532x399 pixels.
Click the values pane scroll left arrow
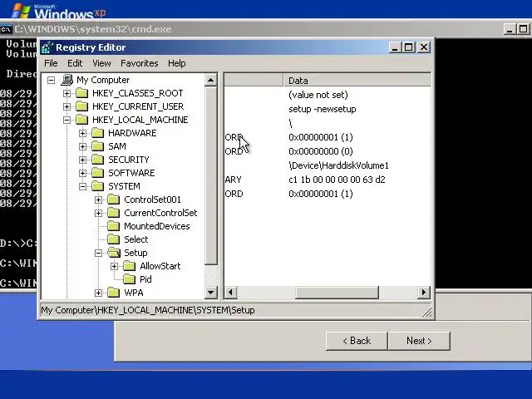(x=231, y=293)
